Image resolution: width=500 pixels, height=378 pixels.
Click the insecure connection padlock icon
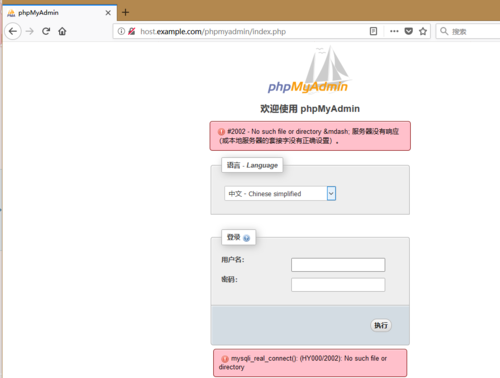pos(132,31)
